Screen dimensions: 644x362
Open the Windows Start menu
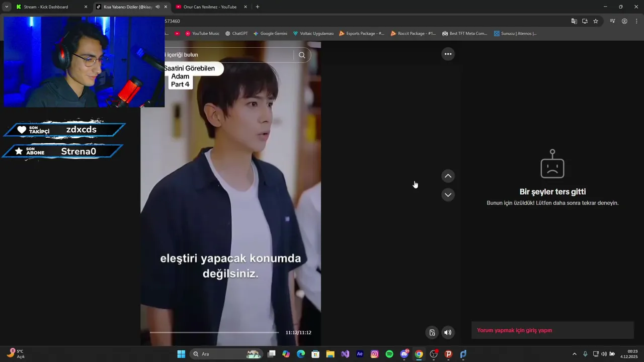pos(181,354)
